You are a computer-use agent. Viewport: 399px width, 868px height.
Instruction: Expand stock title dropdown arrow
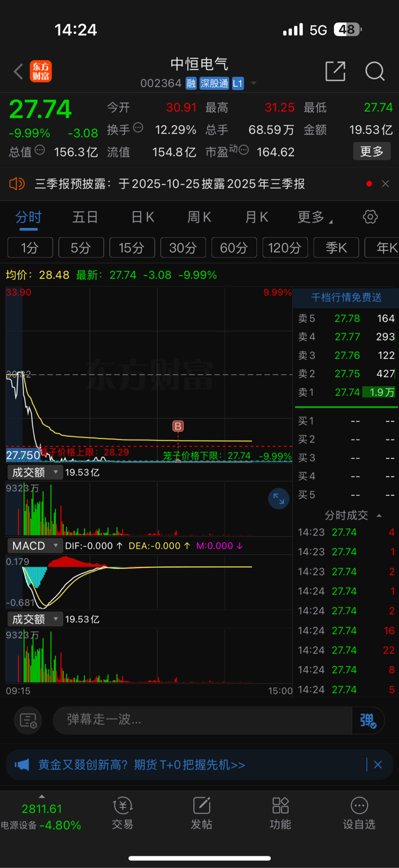tap(254, 83)
